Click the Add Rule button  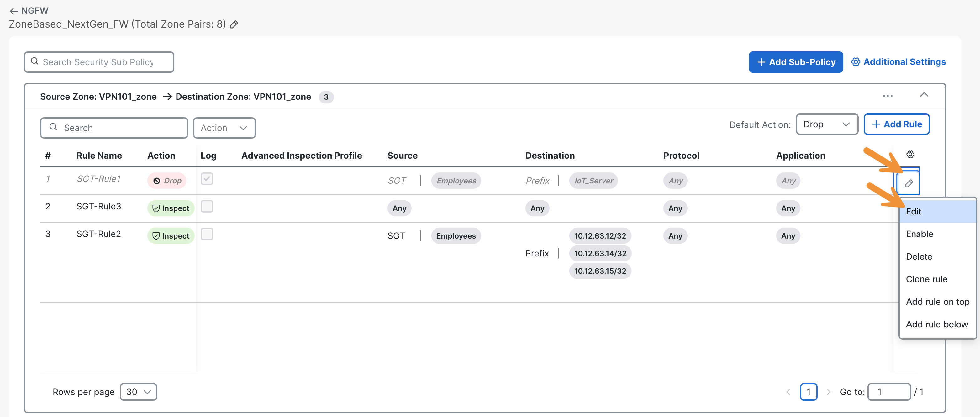[896, 124]
